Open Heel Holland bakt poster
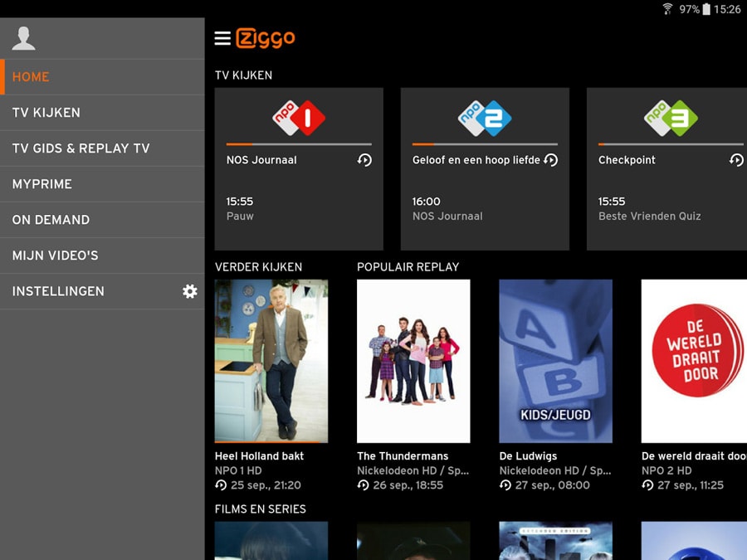The image size is (747, 560). coord(271,361)
